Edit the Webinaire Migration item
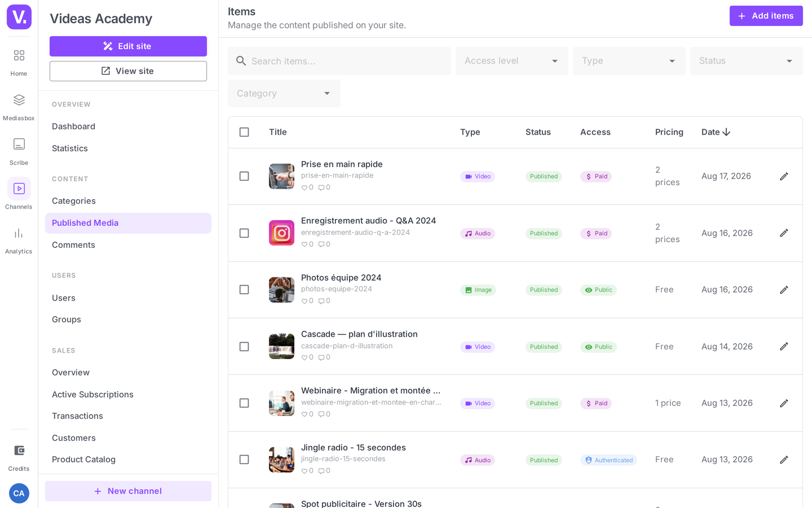Viewport: 812px width, 508px height. [x=784, y=403]
